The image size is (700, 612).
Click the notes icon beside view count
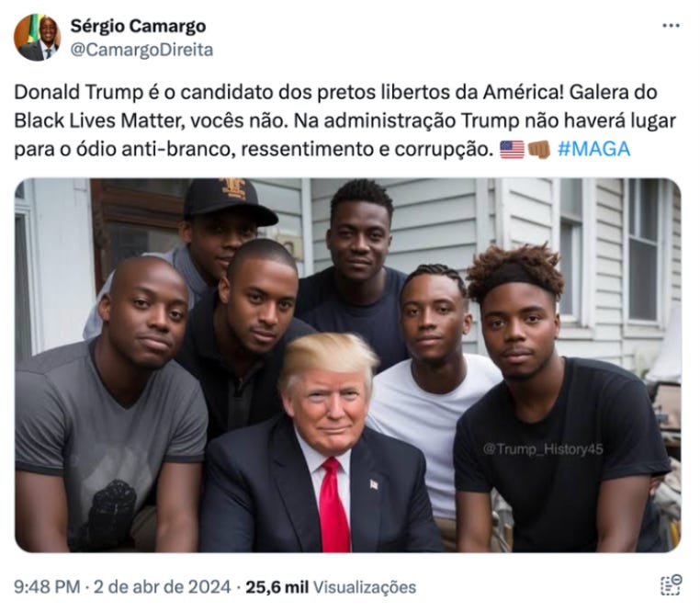(x=671, y=585)
